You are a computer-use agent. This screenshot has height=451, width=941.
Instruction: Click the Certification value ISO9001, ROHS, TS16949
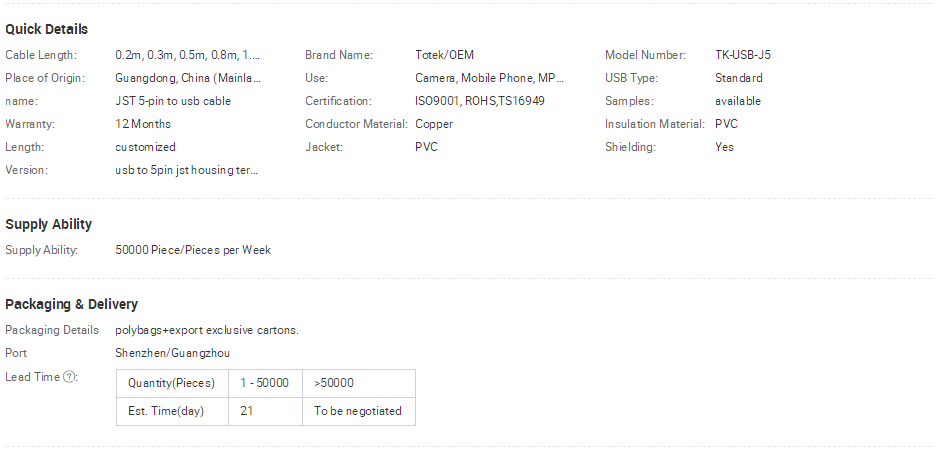tap(480, 101)
